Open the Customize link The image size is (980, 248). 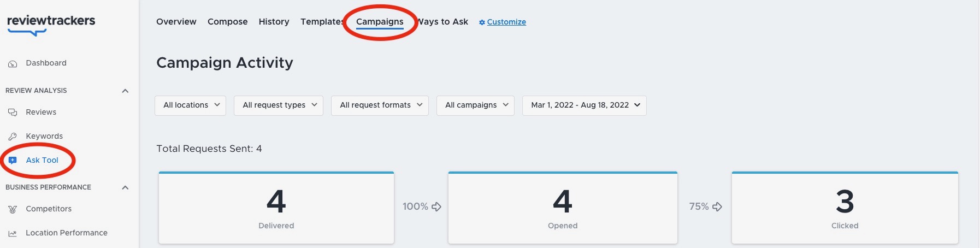pos(506,22)
